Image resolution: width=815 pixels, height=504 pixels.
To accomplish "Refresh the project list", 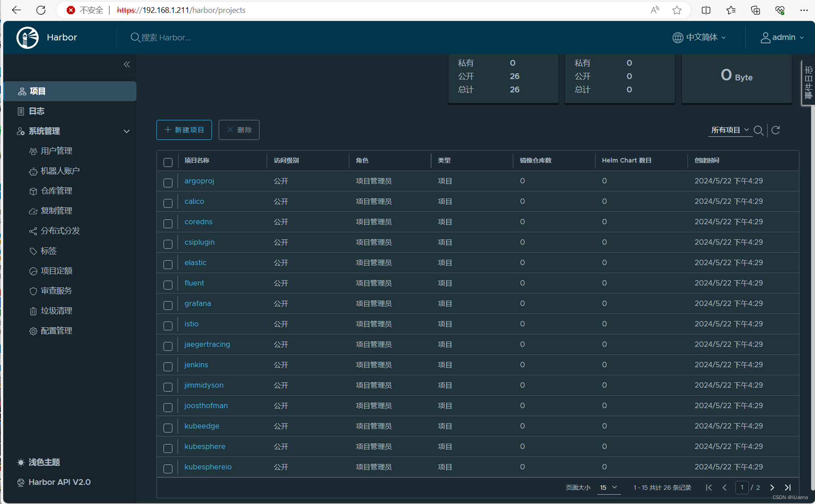I will click(776, 130).
